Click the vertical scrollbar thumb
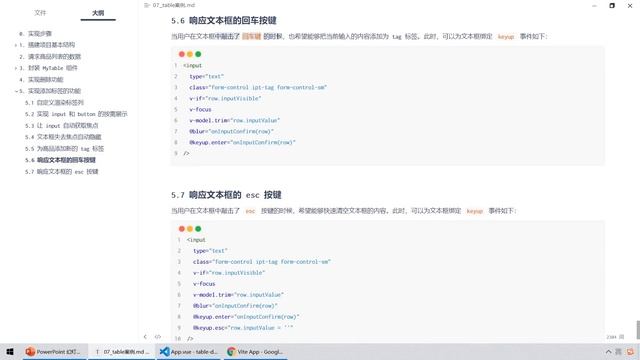640x360 pixels. pyautogui.click(x=638, y=330)
